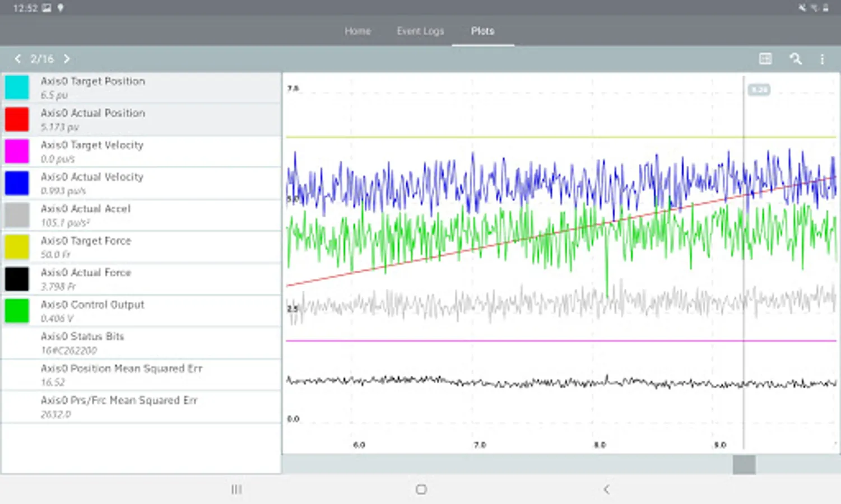The height and width of the screenshot is (504, 841).
Task: Tap magenta Axis0 Target Velocity swatch
Action: [x=17, y=151]
